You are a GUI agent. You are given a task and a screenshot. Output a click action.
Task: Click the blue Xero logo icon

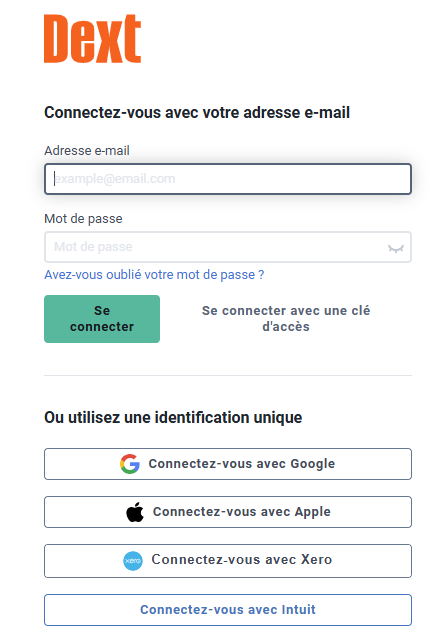[133, 561]
